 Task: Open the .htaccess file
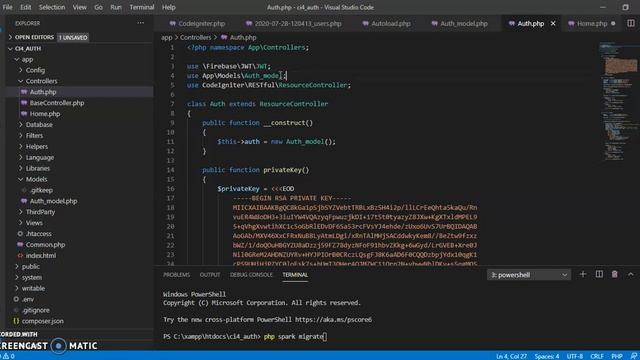[38, 234]
